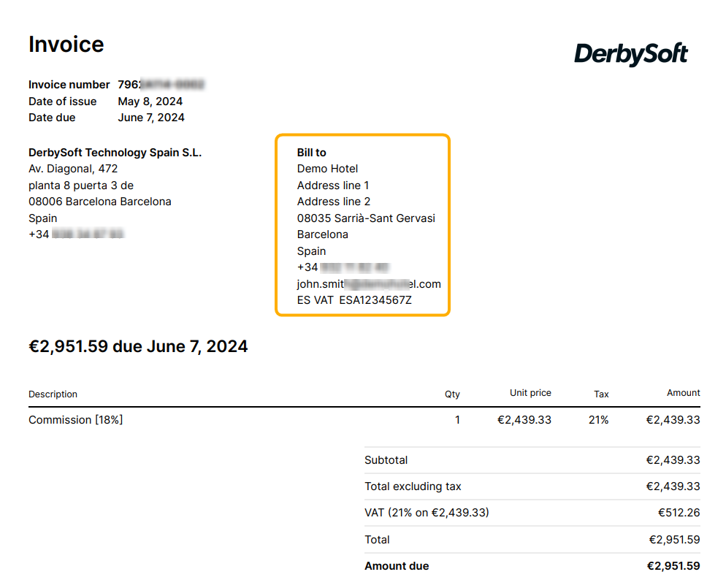Click the VAT amount €512.26
726x588 pixels.
coord(679,513)
